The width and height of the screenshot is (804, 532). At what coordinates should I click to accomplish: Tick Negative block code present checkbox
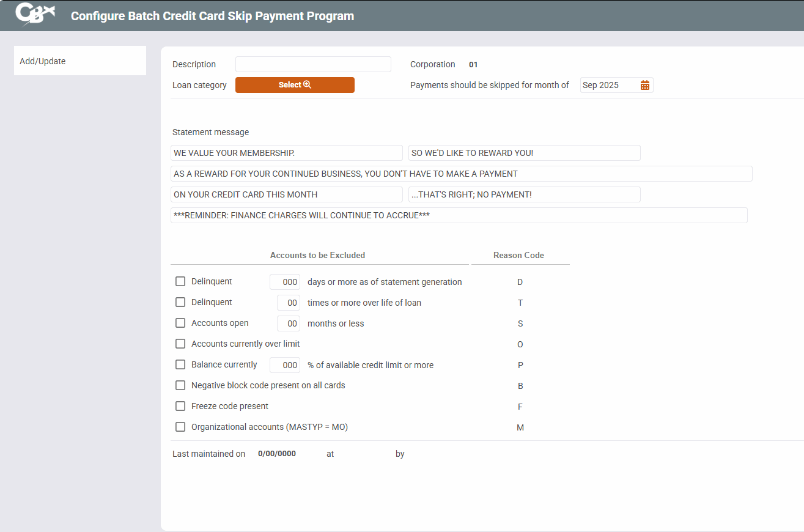(180, 385)
